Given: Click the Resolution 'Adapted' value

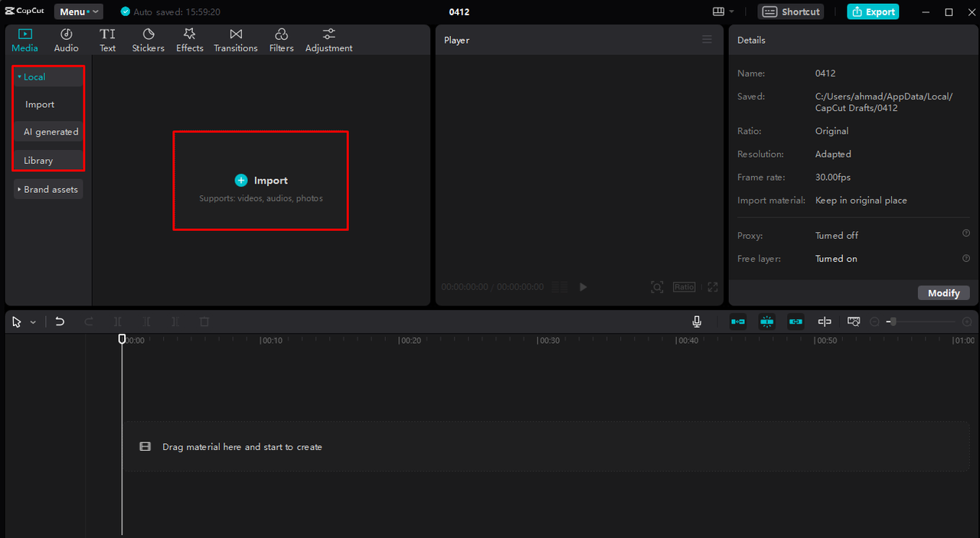Looking at the screenshot, I should (833, 154).
